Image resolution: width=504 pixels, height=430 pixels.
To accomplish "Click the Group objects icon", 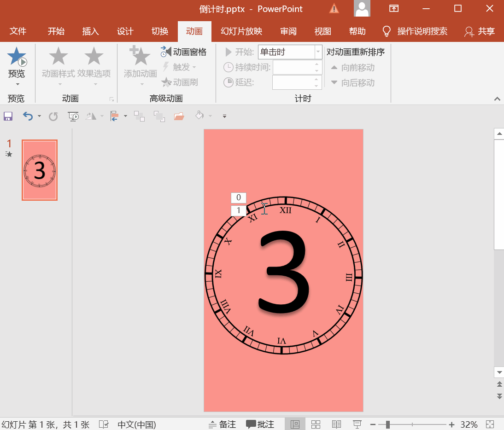I will point(139,116).
